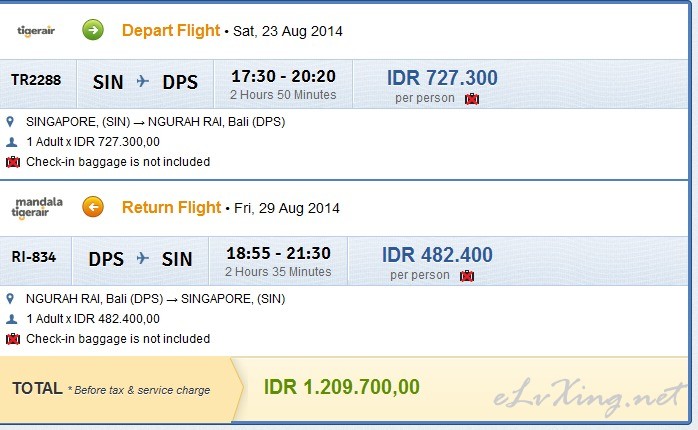
Task: Click the mandala tigerair logo
Action: (x=39, y=208)
